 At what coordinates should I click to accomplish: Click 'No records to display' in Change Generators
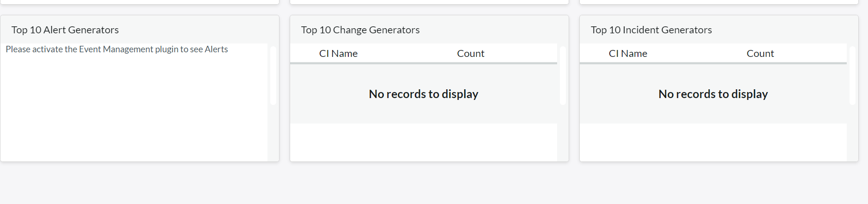pyautogui.click(x=424, y=94)
